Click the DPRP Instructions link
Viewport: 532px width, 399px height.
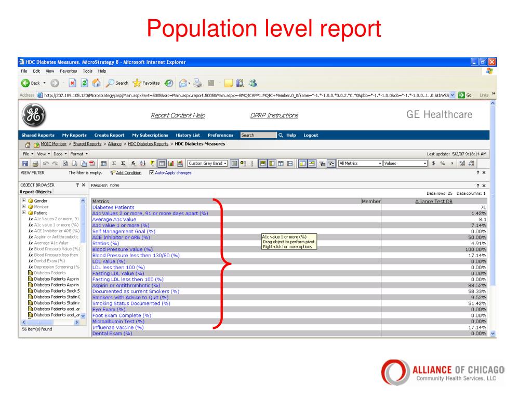click(274, 115)
